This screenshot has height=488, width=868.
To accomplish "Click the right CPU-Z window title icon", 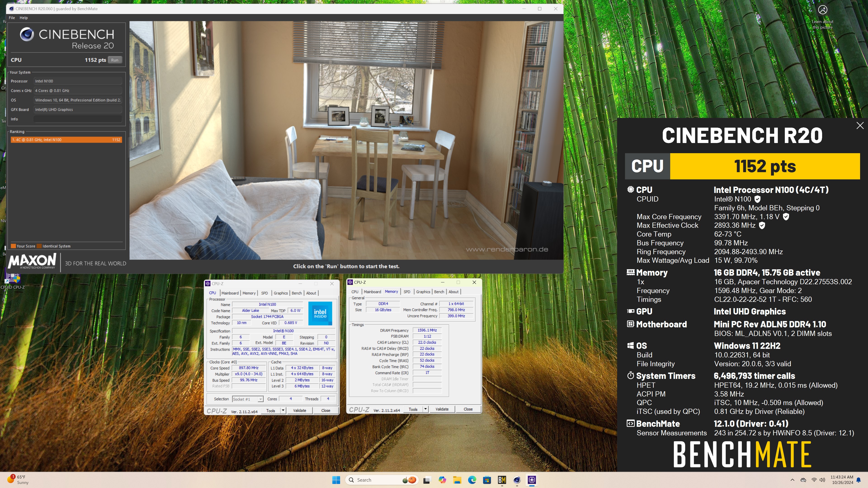I will click(350, 282).
